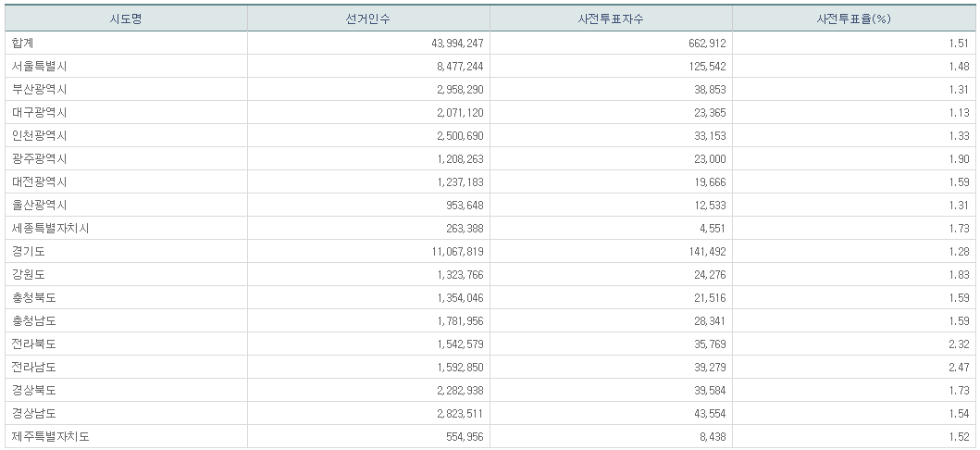Click the 부산광역시 cell
This screenshot has height=450, width=980.
pyautogui.click(x=40, y=90)
